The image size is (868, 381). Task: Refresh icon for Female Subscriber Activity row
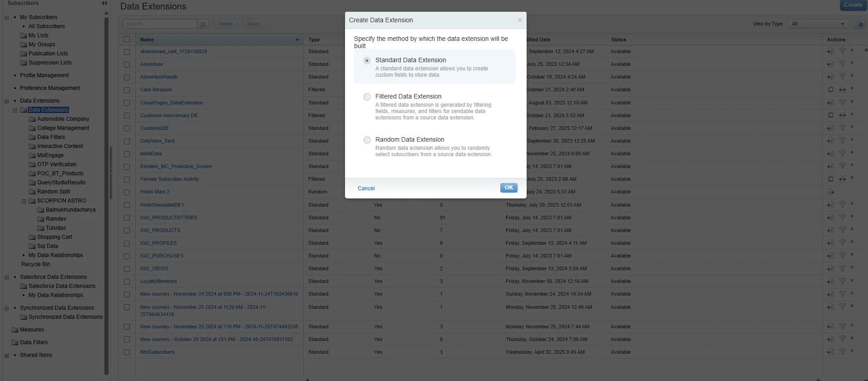tap(830, 179)
